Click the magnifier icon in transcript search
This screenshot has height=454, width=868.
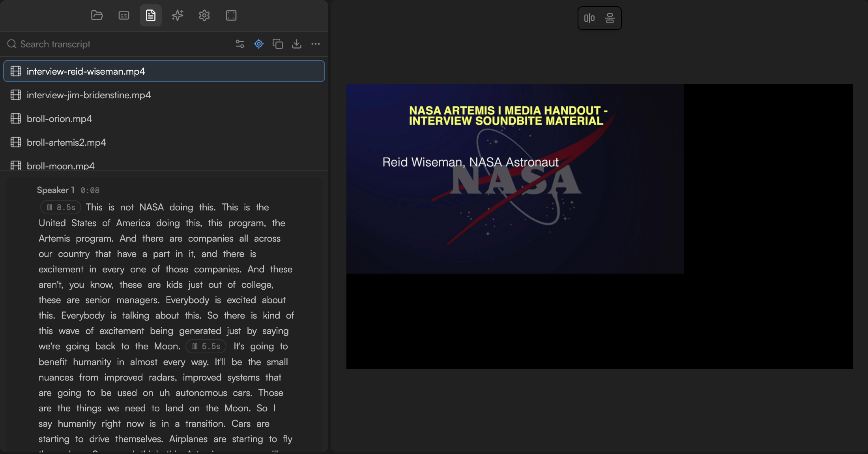pyautogui.click(x=12, y=44)
